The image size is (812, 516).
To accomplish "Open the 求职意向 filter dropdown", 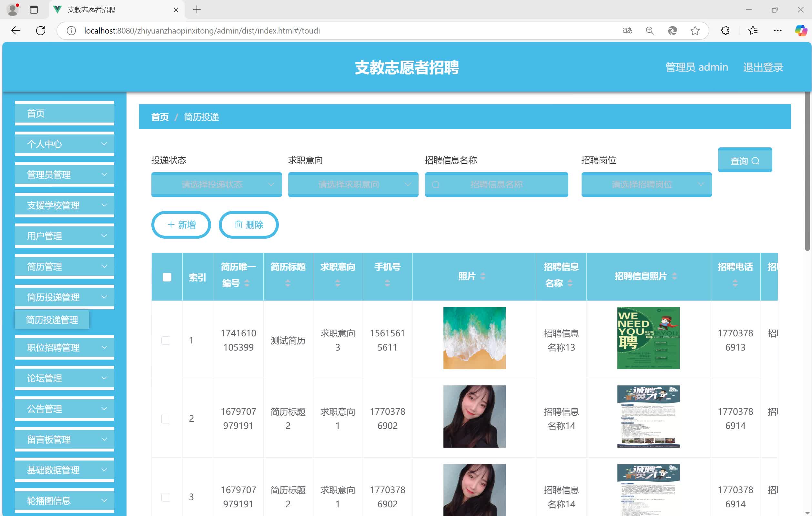I will click(x=353, y=184).
